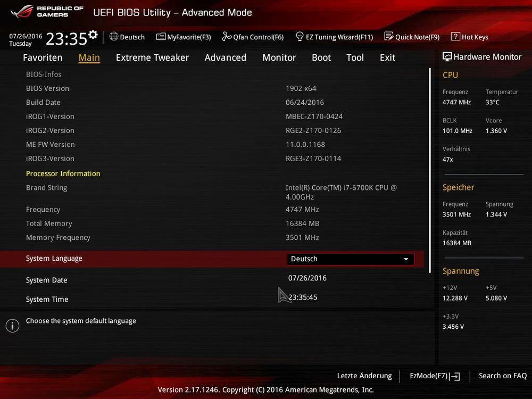The height and width of the screenshot is (399, 532).
Task: Click the Hardware Monitor screen icon
Action: [x=447, y=57]
